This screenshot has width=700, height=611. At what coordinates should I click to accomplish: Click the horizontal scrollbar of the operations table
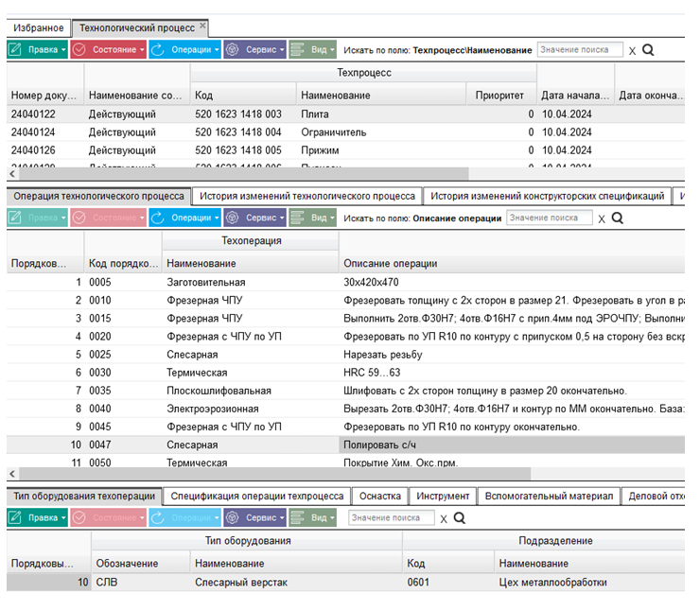(x=274, y=474)
